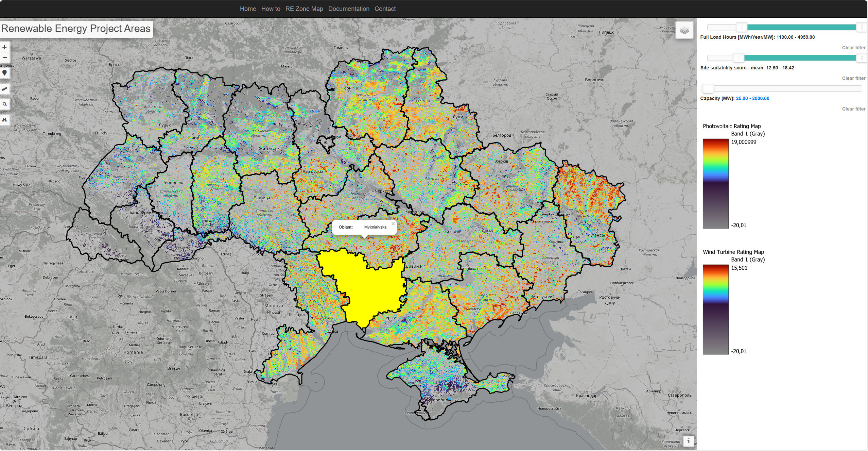Clear the Capacity filter

(x=853, y=109)
